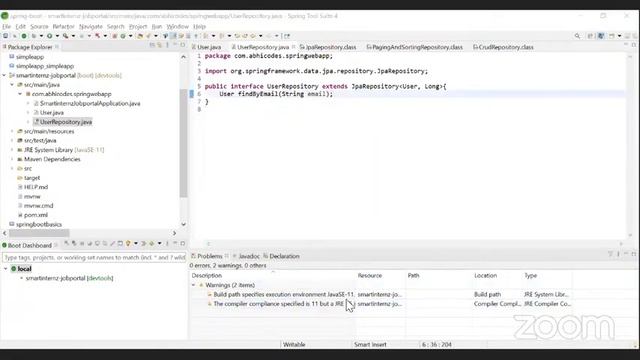Image resolution: width=640 pixels, height=360 pixels.
Task: Click the Writable status bar entry
Action: click(294, 344)
